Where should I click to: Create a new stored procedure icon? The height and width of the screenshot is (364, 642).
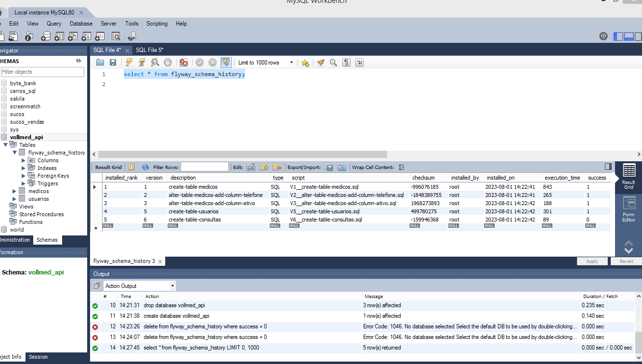[86, 36]
